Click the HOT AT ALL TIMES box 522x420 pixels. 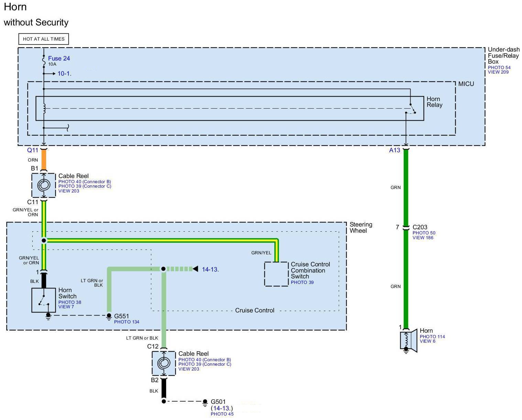(x=44, y=39)
